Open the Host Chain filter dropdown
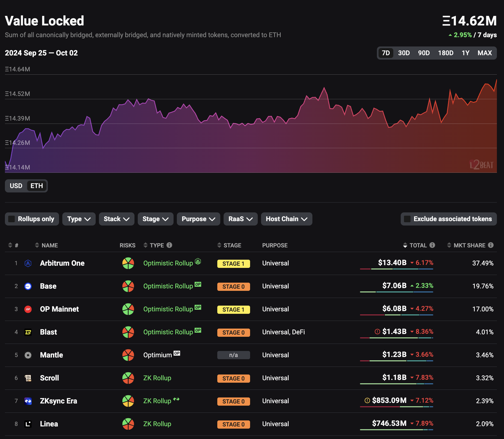Image resolution: width=504 pixels, height=439 pixels. tap(286, 219)
